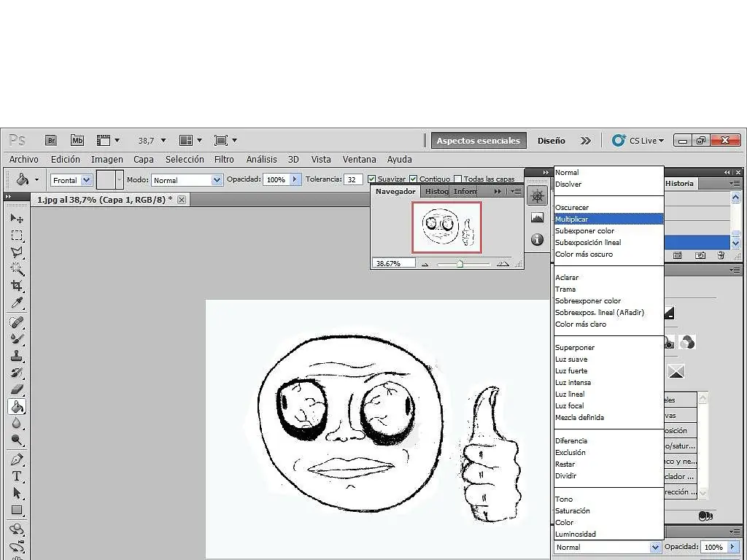747x560 pixels.
Task: Select the Pen tool
Action: point(17,460)
